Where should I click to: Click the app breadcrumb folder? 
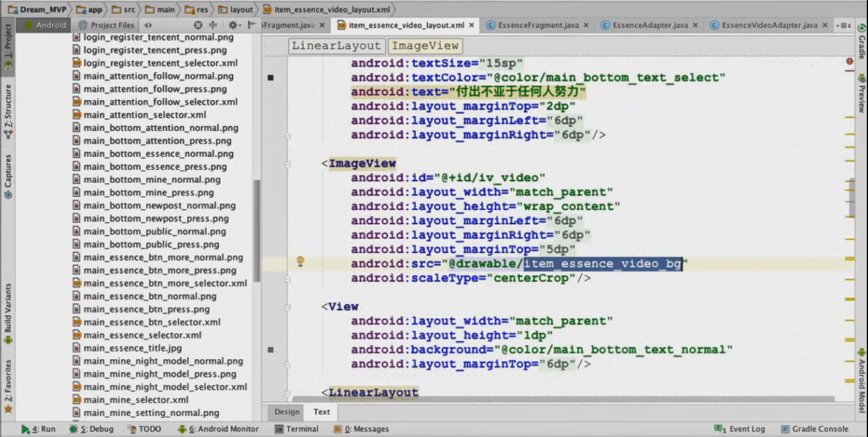(89, 10)
